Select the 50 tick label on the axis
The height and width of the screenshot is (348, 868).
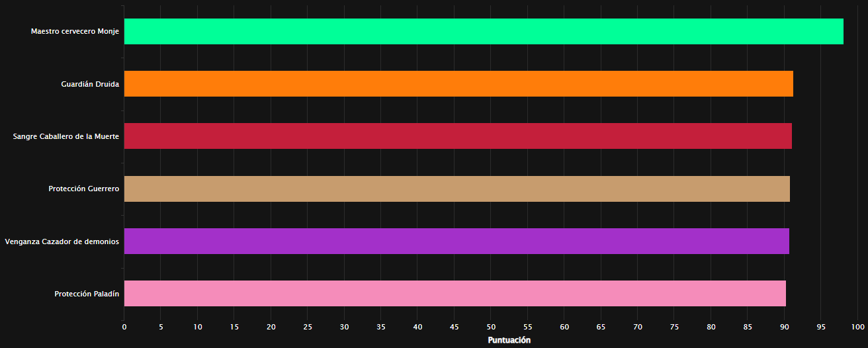coord(491,327)
